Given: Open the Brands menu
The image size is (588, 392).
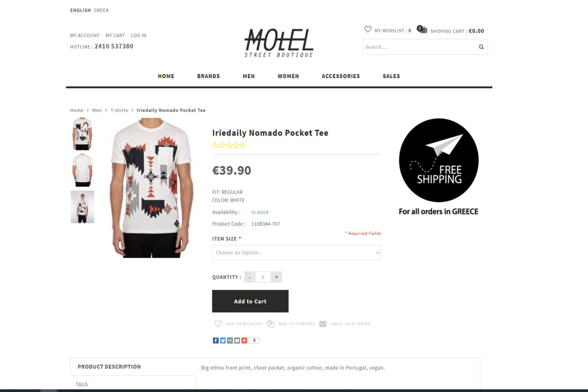Looking at the screenshot, I should pos(209,76).
